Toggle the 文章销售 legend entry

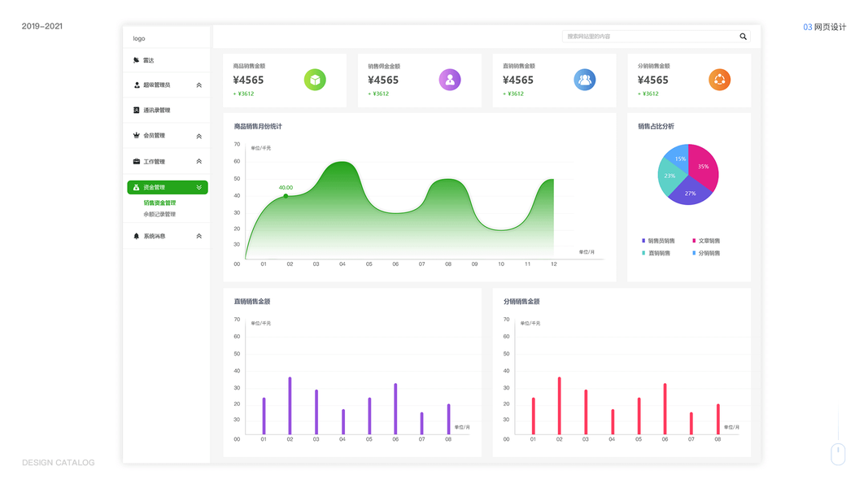point(706,242)
